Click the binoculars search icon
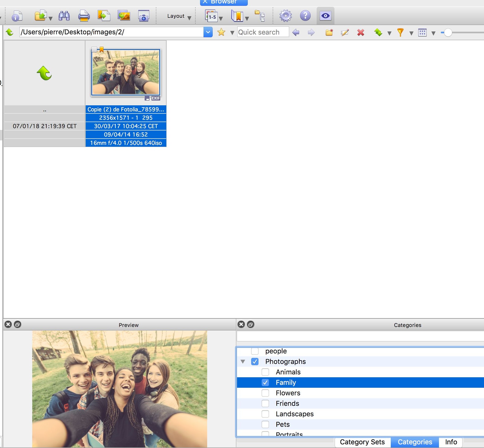 (64, 16)
